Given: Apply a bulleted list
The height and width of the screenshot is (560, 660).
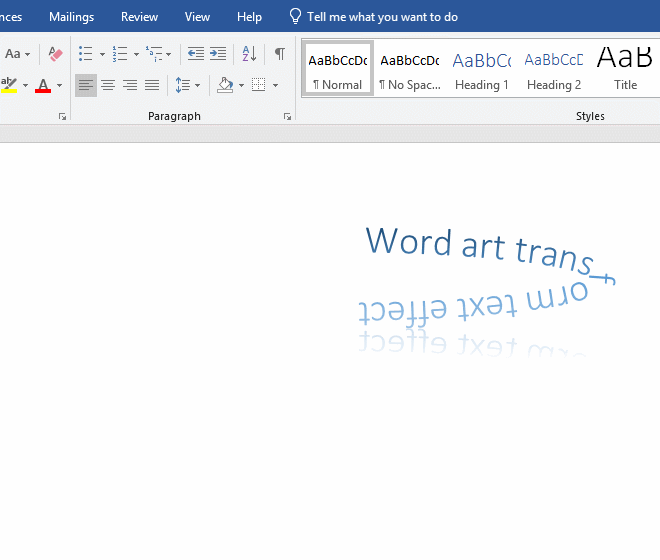Looking at the screenshot, I should click(86, 54).
